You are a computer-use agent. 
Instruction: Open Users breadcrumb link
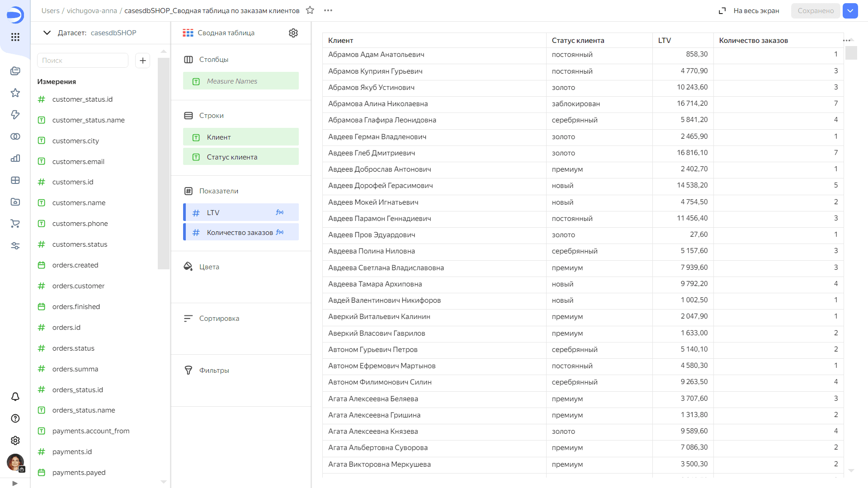tap(50, 10)
